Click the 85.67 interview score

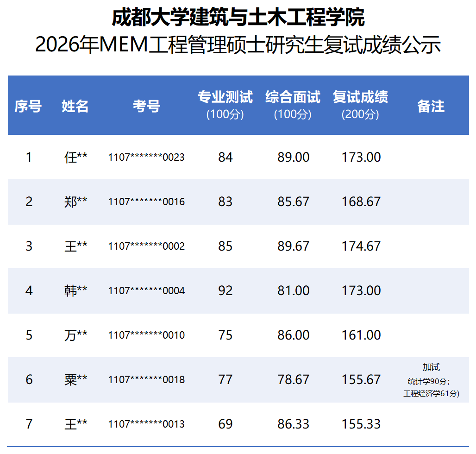coord(293,202)
